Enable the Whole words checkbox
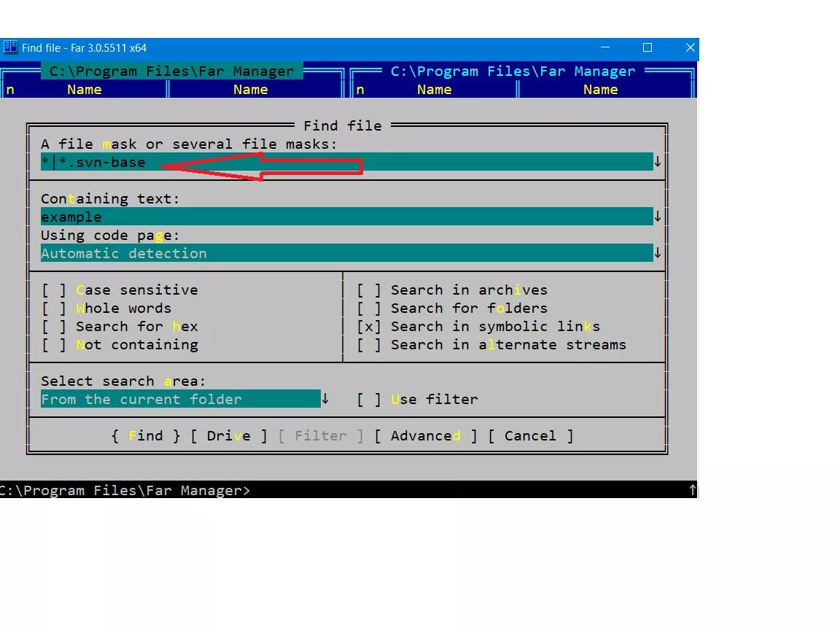Image resolution: width=840 pixels, height=633 pixels. point(54,308)
